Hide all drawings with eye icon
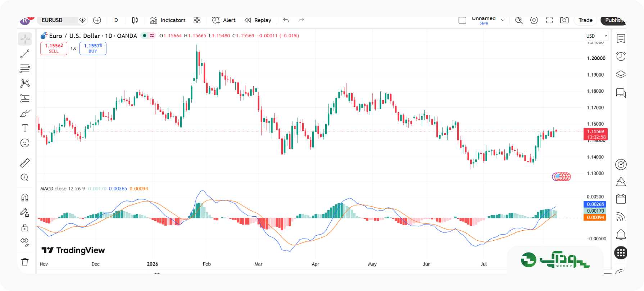This screenshot has width=644, height=291. [25, 241]
